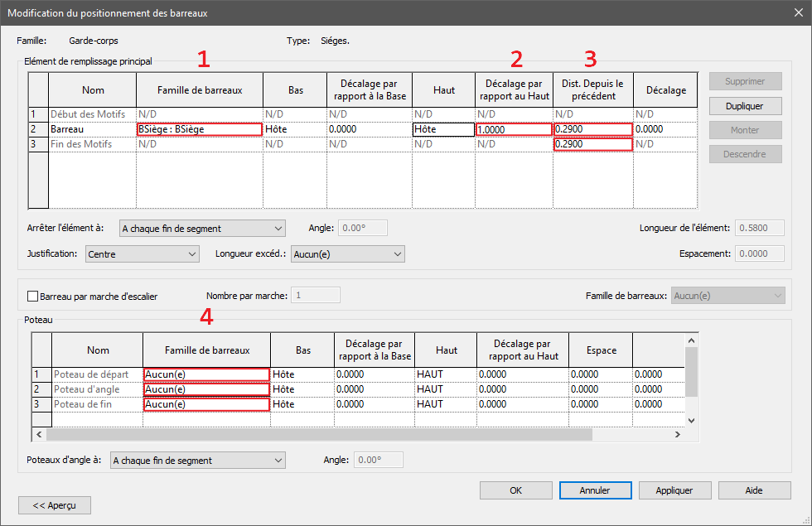
Task: Click the top offset field showing 1.0000
Action: click(x=514, y=129)
